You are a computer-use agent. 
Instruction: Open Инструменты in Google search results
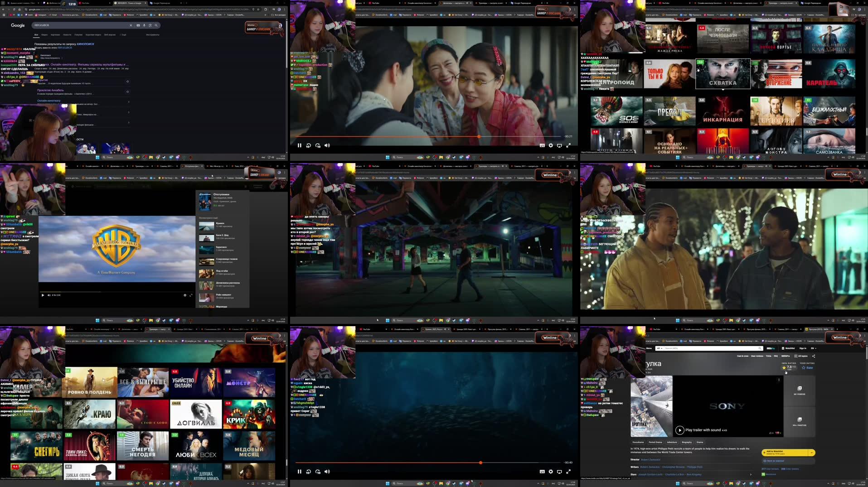(153, 34)
